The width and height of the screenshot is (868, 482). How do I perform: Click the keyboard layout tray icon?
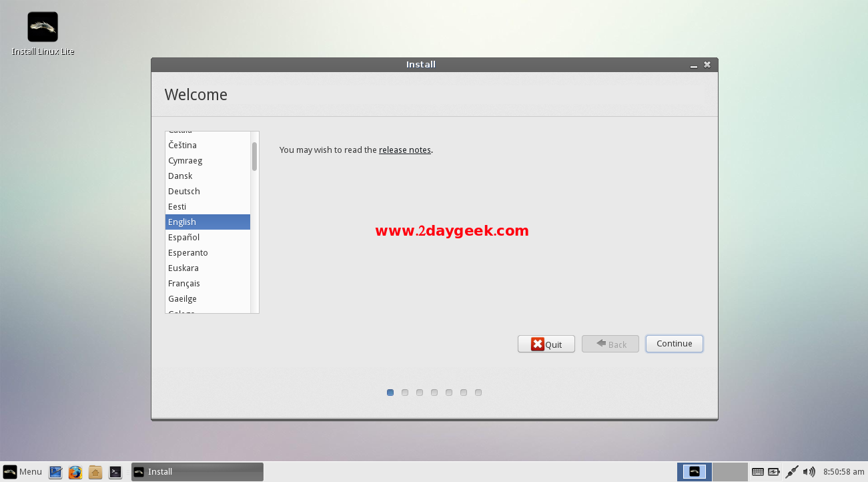(758, 472)
